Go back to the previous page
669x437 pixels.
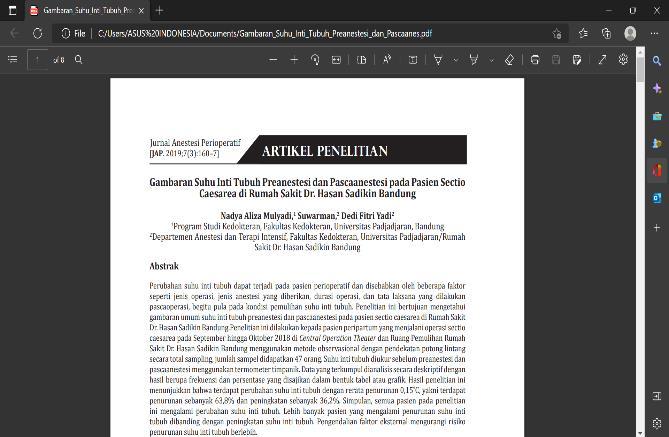click(14, 33)
